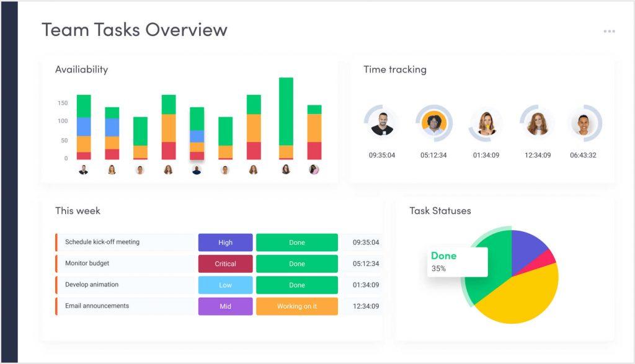Click the Done 35% tooltip on the pie
Screen dimensions: 635x364
[x=456, y=262]
